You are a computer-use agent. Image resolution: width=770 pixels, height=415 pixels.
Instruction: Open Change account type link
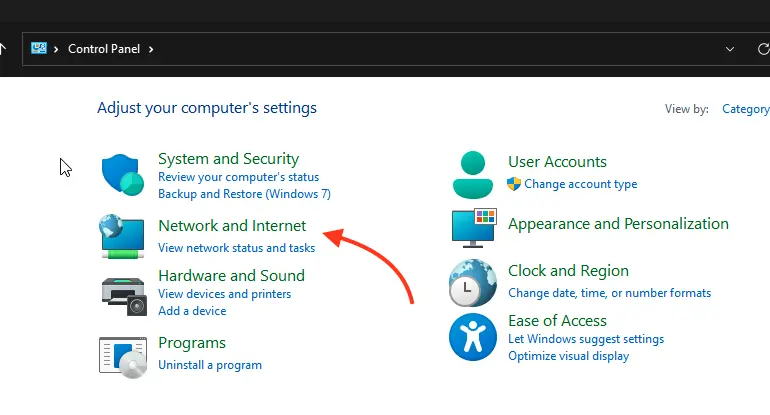tap(580, 184)
